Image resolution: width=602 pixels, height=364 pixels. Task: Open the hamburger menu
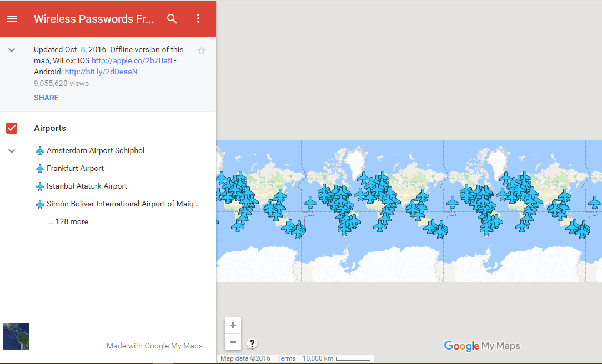(x=12, y=19)
